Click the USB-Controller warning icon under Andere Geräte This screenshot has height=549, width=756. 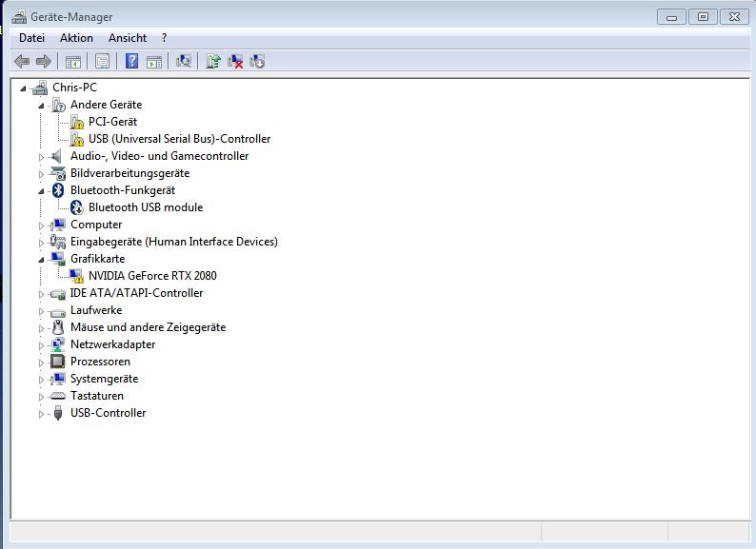(77, 139)
